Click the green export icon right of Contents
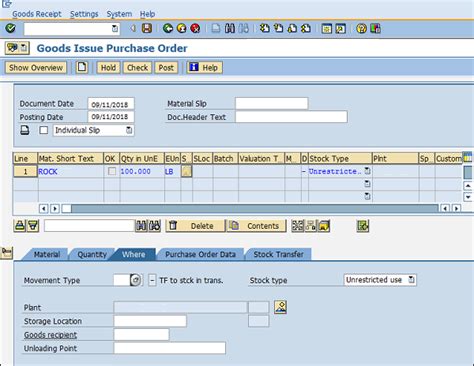The height and width of the screenshot is (366, 474). (363, 226)
